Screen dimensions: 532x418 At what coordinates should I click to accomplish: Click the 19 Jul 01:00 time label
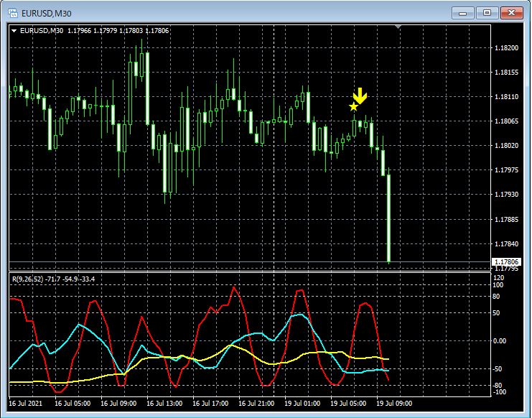point(302,404)
